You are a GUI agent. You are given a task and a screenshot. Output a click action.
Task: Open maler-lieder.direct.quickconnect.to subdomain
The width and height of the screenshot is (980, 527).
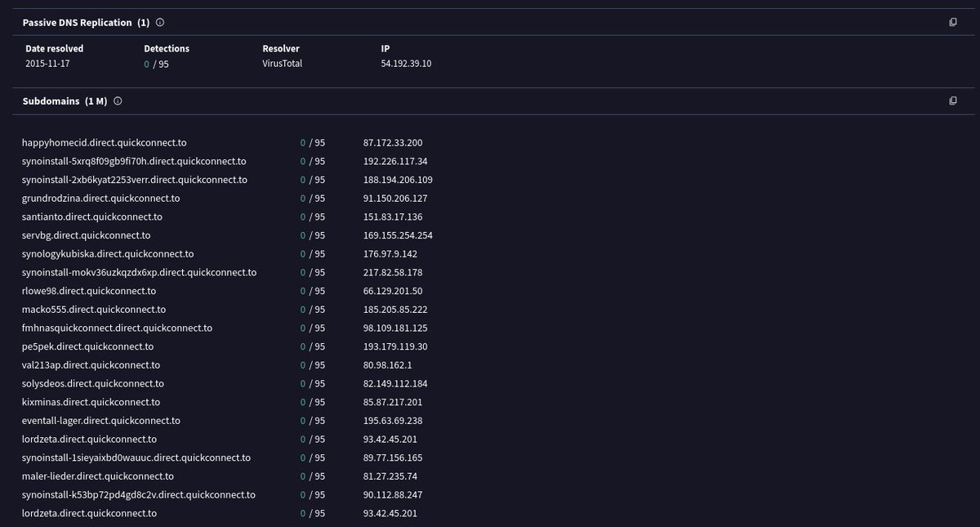[x=98, y=476]
